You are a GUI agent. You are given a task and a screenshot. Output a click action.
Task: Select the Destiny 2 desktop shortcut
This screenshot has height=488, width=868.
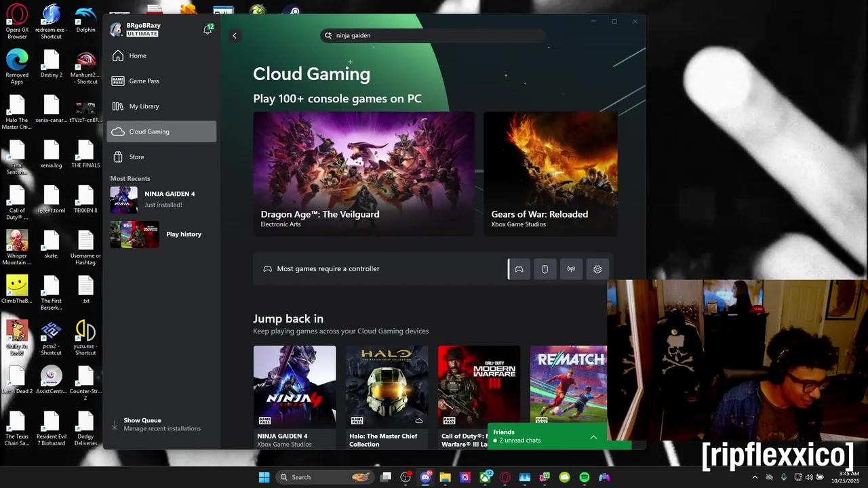pos(52,64)
